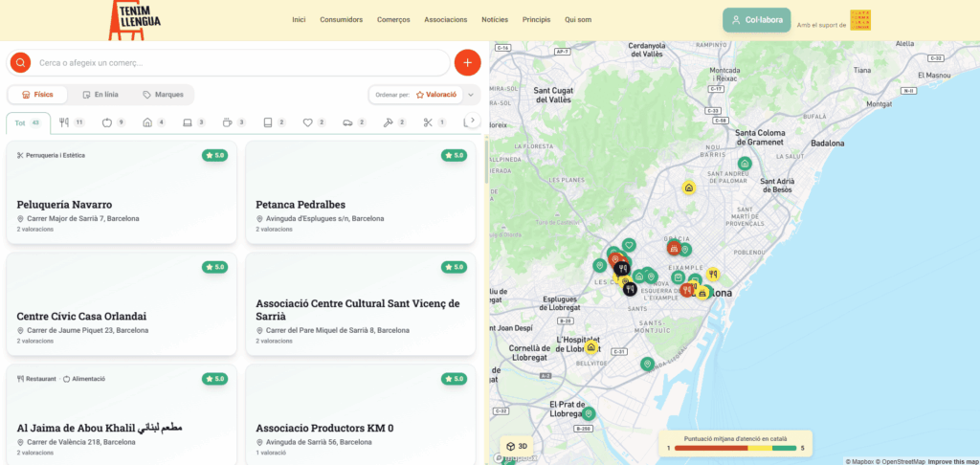Select the Tot tab

pyautogui.click(x=28, y=123)
